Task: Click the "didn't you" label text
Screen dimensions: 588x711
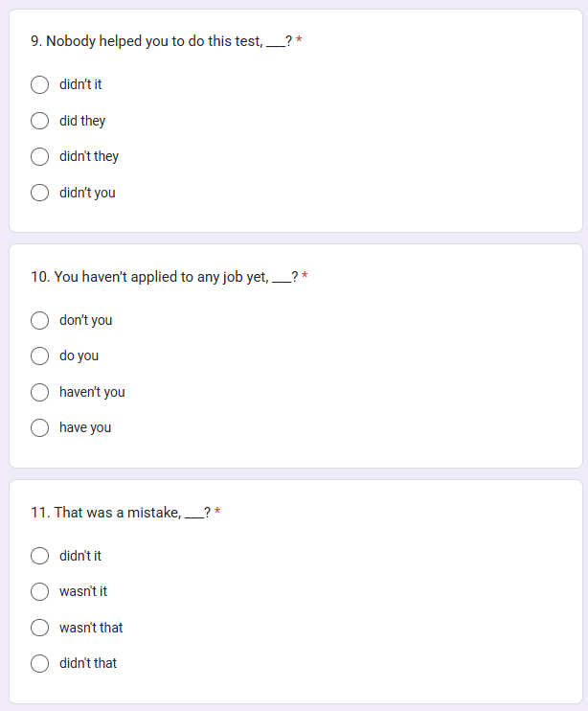Action: [87, 193]
